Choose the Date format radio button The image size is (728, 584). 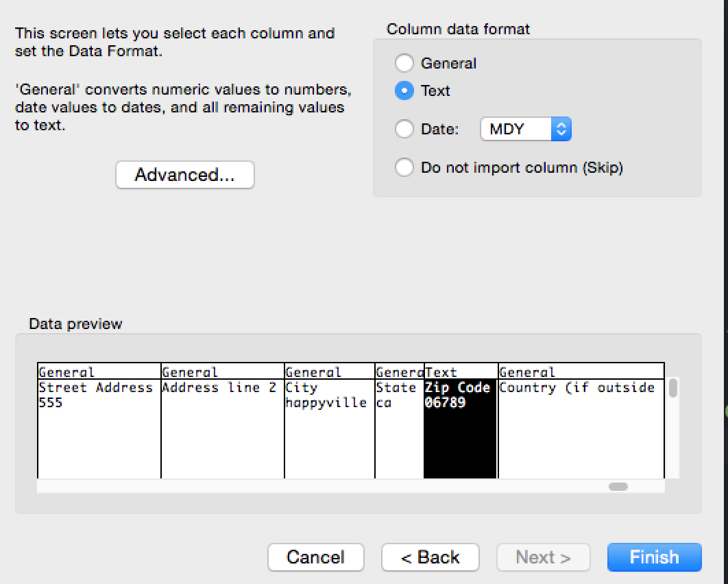(x=404, y=129)
